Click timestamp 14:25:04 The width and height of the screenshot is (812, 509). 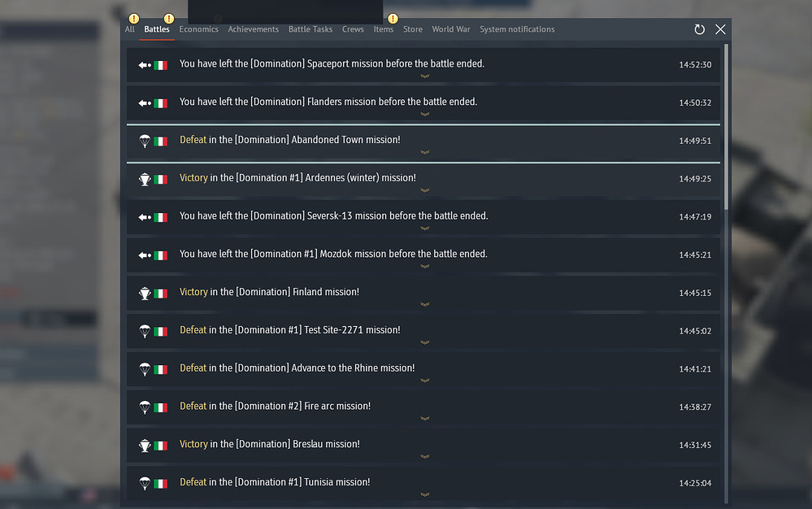tap(695, 483)
